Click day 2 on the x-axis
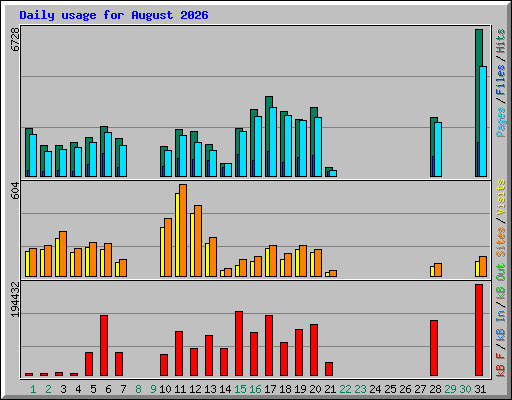512x400 pixels. point(48,389)
